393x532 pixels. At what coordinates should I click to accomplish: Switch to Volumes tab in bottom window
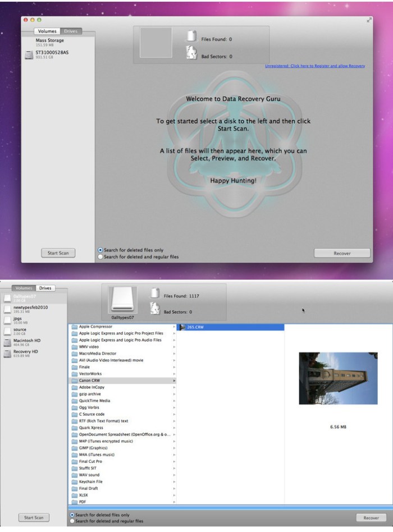(24, 288)
